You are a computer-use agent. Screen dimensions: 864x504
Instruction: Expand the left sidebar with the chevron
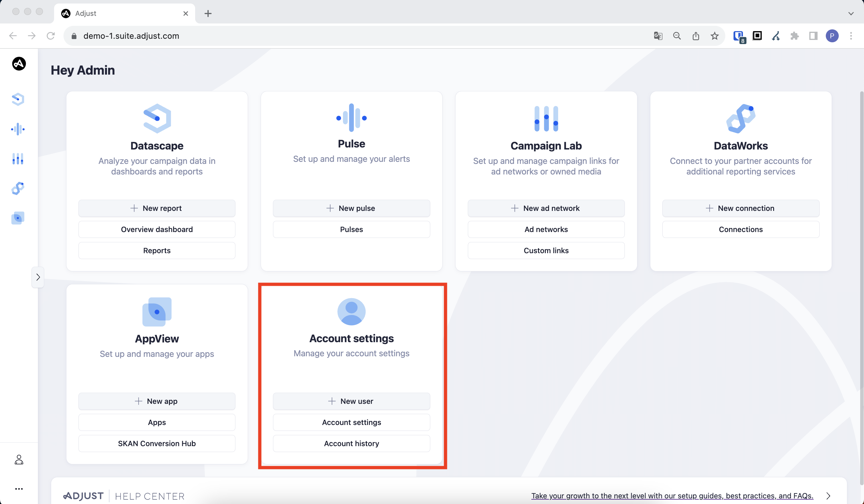click(x=38, y=277)
